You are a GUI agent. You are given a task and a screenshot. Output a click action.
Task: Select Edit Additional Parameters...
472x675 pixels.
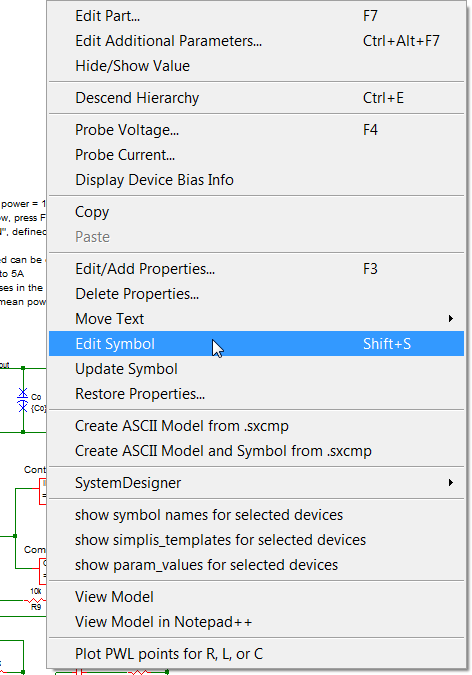(256, 41)
